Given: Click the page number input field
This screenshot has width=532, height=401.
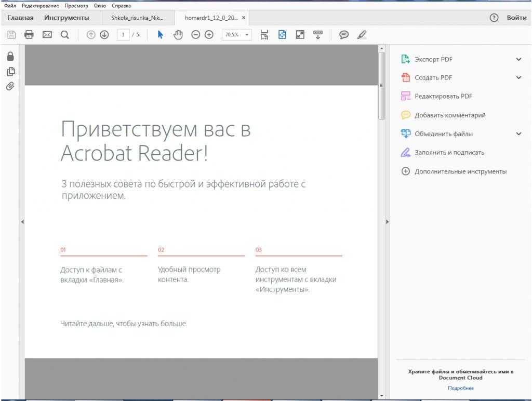Looking at the screenshot, I should click(x=123, y=35).
